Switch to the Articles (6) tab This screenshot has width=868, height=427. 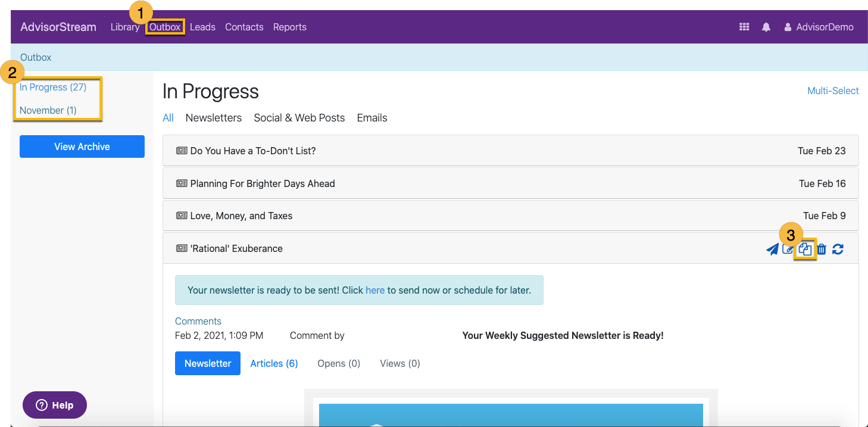click(x=274, y=363)
